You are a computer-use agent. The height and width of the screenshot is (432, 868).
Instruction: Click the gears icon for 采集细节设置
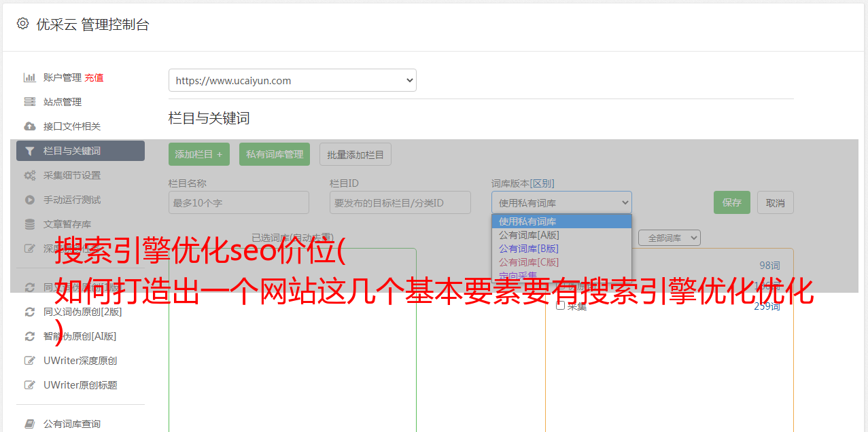coord(30,175)
